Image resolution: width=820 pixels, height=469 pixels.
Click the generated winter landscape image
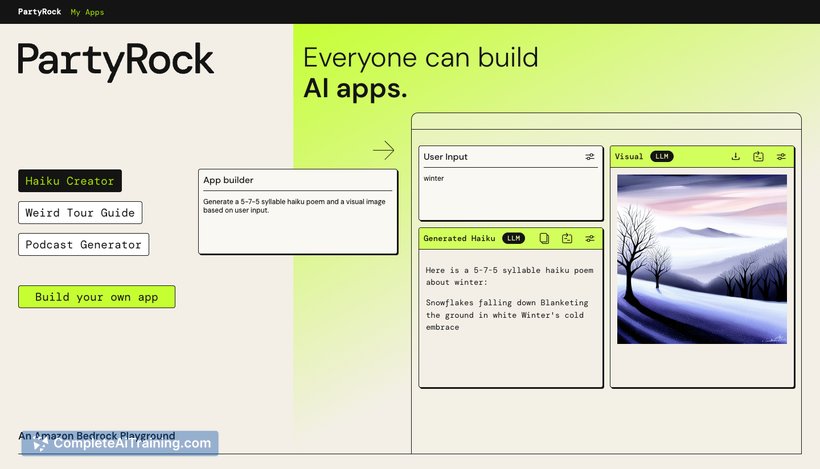(x=702, y=259)
